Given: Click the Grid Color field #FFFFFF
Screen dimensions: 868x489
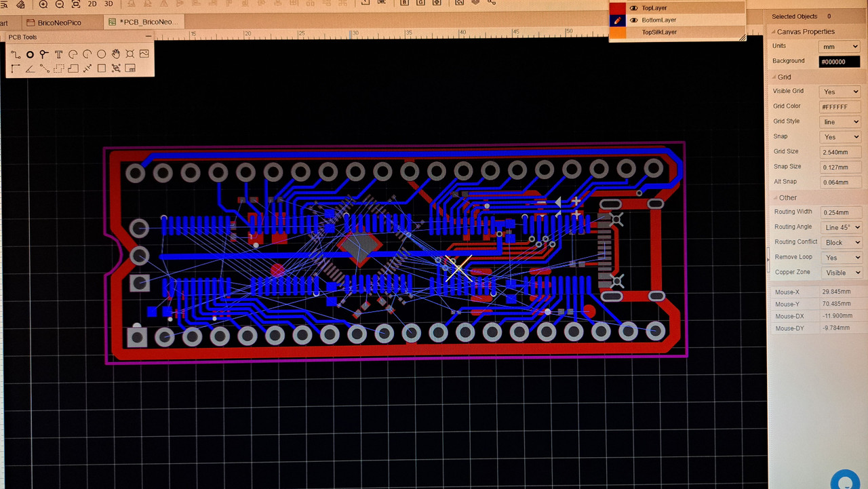Looking at the screenshot, I should tap(840, 107).
